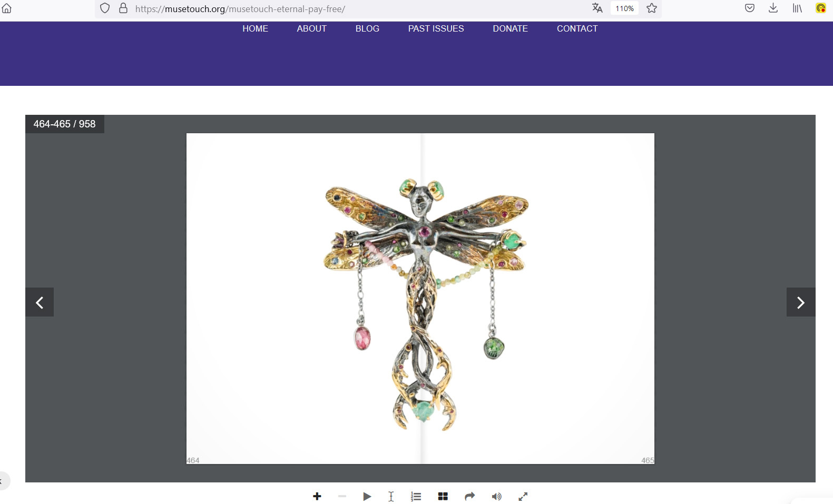Open the DONATE menu item
This screenshot has height=504, width=833.
coord(510,28)
